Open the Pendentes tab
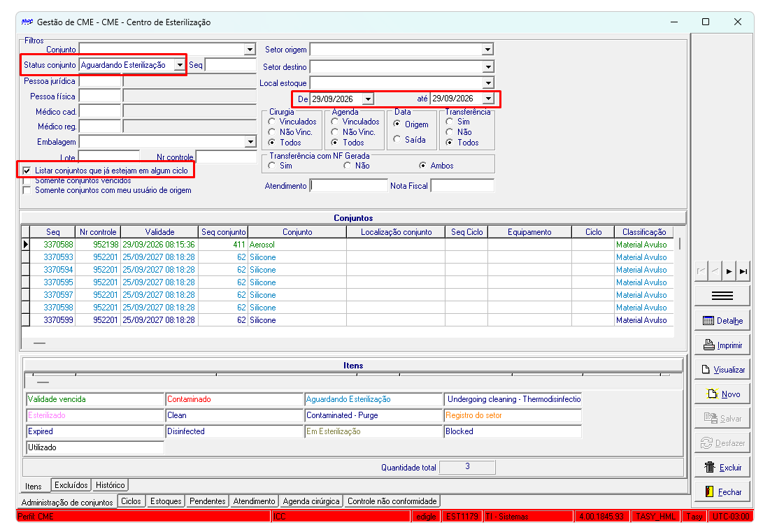Viewport: 763px width, 532px height. click(x=207, y=501)
